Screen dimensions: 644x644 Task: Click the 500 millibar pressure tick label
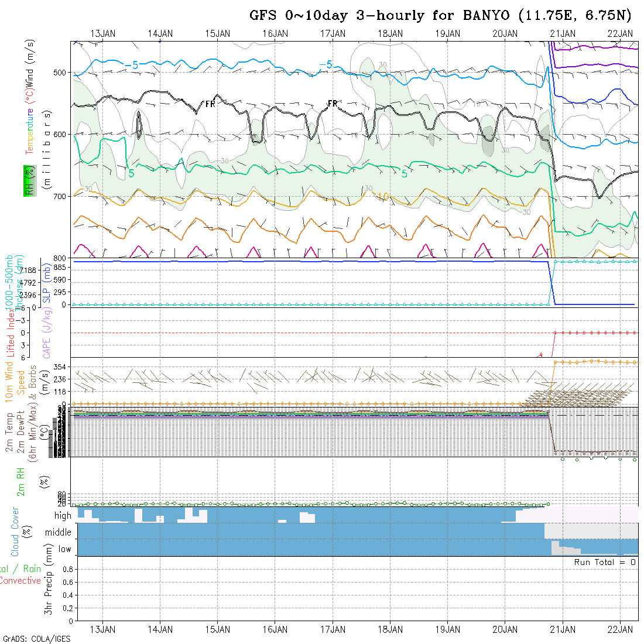pyautogui.click(x=60, y=73)
